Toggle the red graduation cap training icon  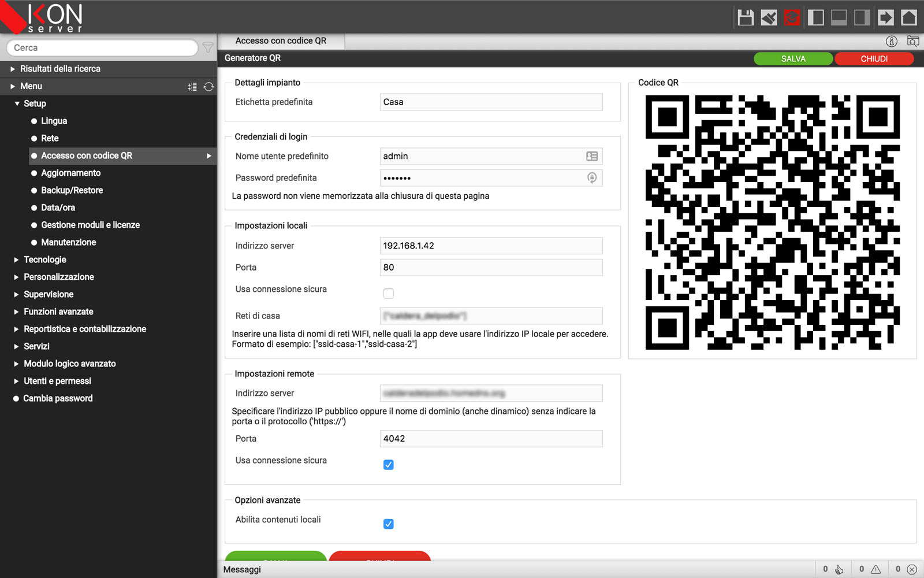[792, 17]
